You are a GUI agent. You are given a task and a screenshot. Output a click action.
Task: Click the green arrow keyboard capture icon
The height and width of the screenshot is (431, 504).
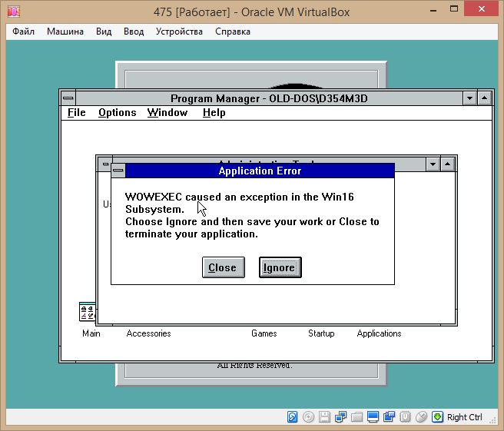tap(437, 417)
